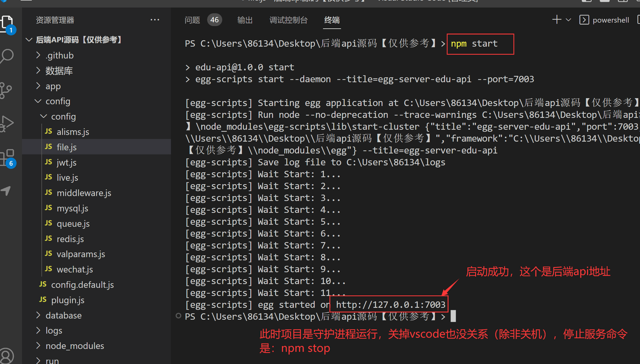Click the paper-plane icon in activity bar
Viewport: 640px width, 364px height.
5,191
